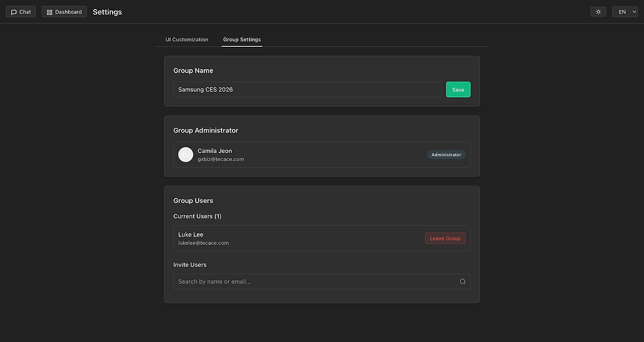Select Luke Lee's user name

(x=191, y=235)
